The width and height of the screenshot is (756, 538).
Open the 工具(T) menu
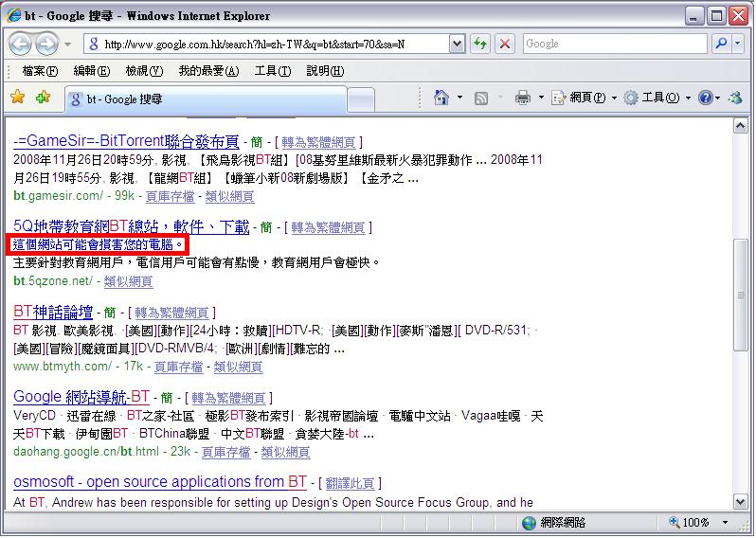tap(273, 71)
